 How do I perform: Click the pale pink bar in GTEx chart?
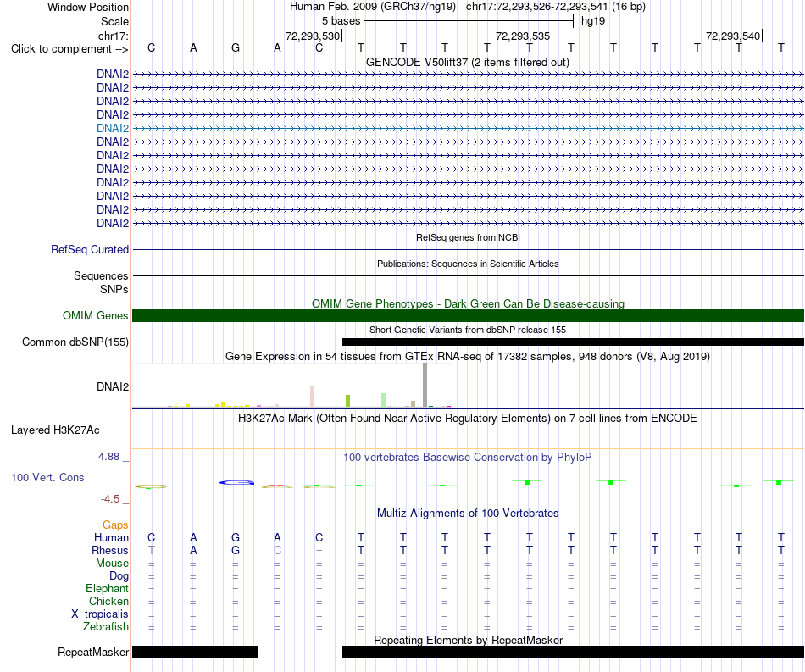[x=312, y=397]
